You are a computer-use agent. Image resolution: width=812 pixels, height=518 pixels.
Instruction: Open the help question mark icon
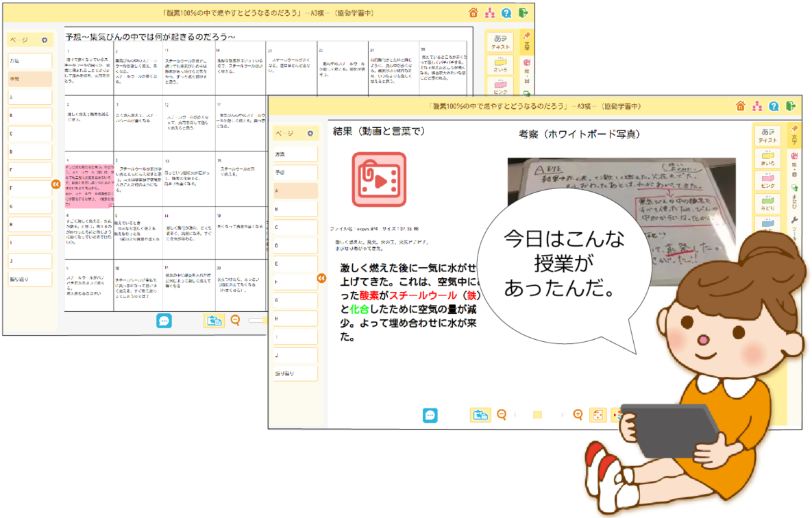coord(773,106)
